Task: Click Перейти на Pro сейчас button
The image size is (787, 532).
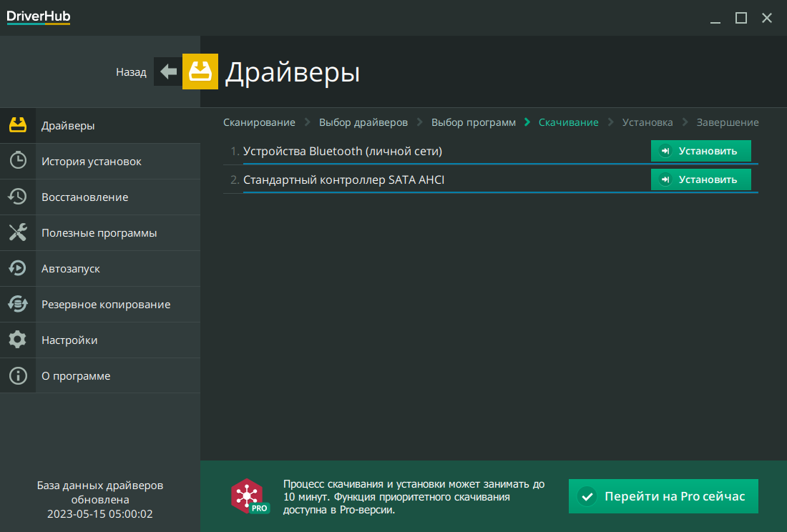Action: click(x=663, y=496)
